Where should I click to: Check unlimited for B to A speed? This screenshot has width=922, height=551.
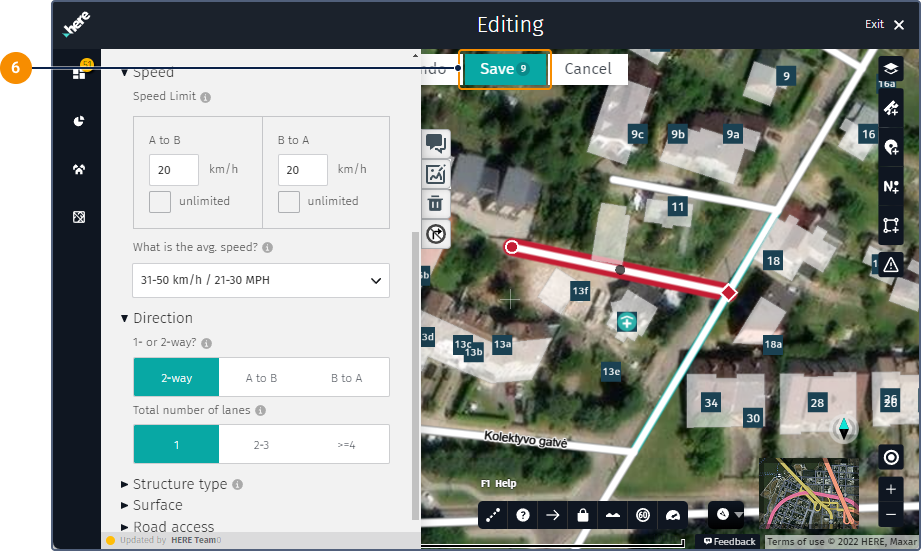pyautogui.click(x=289, y=202)
